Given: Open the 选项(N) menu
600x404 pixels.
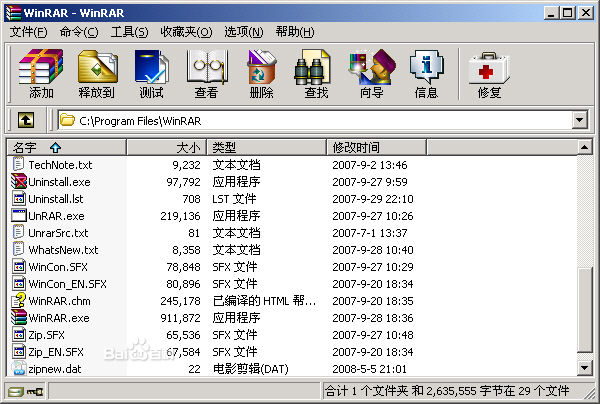Looking at the screenshot, I should (244, 32).
